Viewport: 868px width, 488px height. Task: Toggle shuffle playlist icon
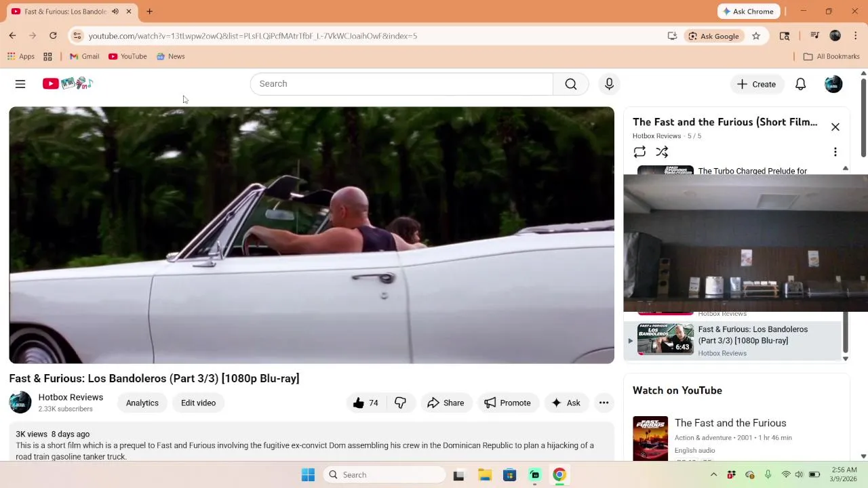[662, 152]
